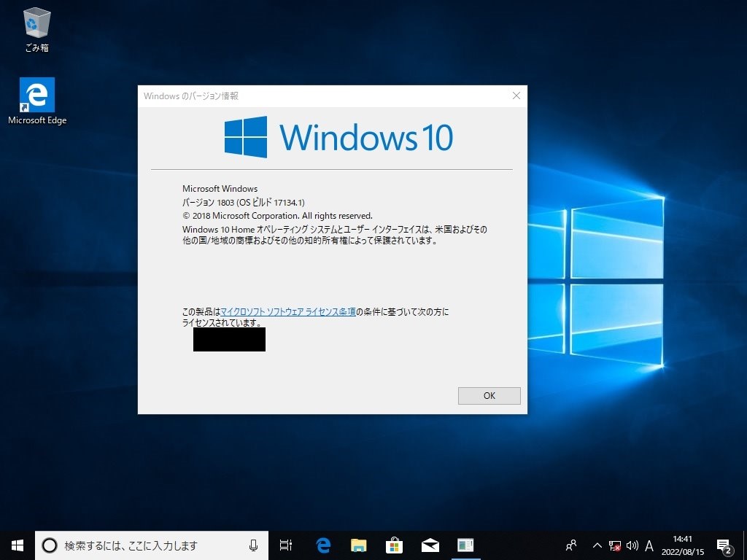Open the Recycle Bin desktop icon

[36, 29]
